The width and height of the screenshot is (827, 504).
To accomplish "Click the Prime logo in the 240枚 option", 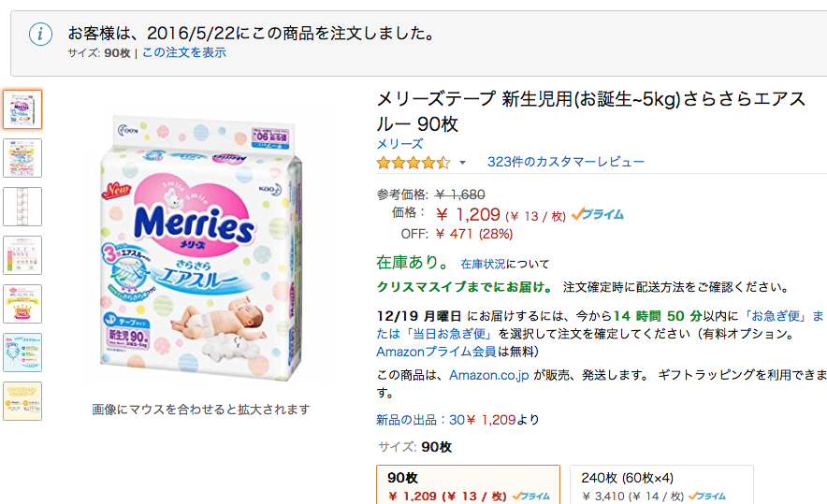I will click(x=706, y=497).
